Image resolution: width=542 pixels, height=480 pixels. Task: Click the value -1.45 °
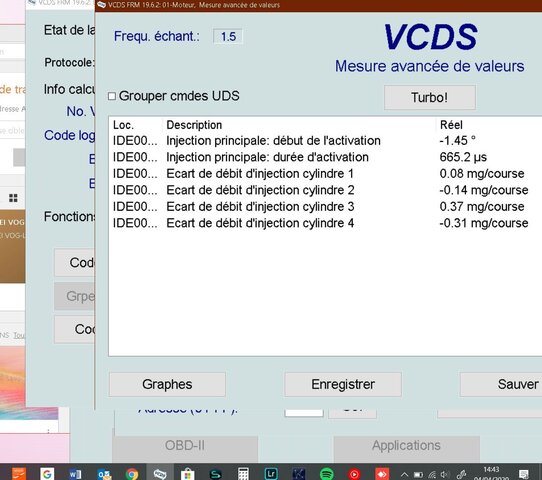click(x=457, y=141)
